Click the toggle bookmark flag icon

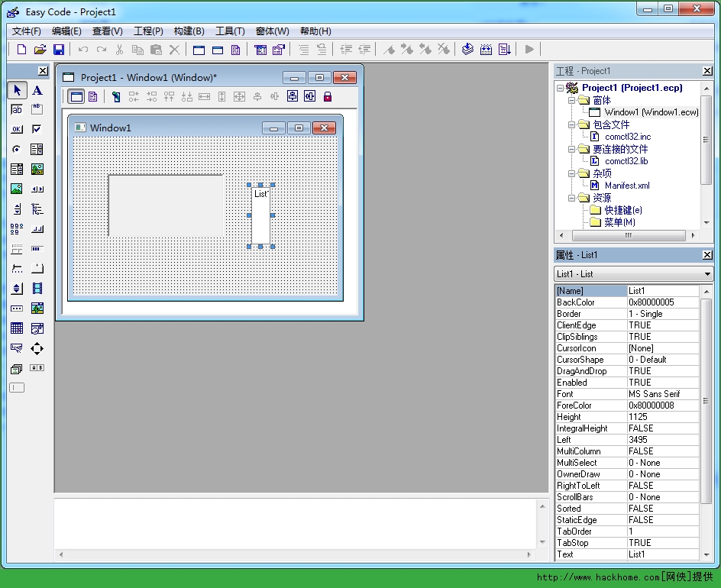coord(389,49)
